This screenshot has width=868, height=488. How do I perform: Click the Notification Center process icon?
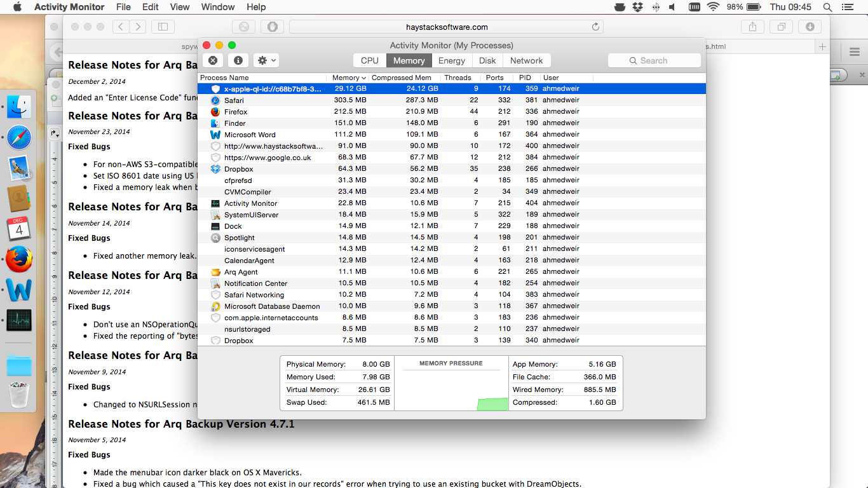click(x=215, y=283)
